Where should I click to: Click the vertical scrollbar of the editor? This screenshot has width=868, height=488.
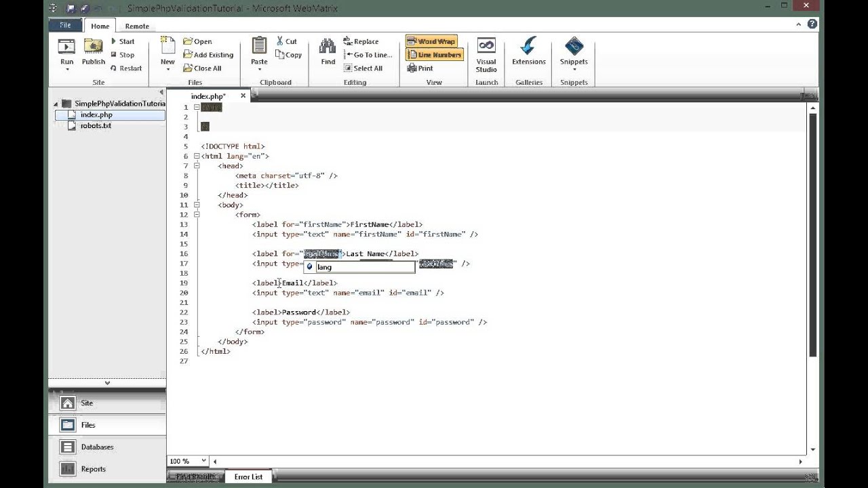(x=812, y=235)
